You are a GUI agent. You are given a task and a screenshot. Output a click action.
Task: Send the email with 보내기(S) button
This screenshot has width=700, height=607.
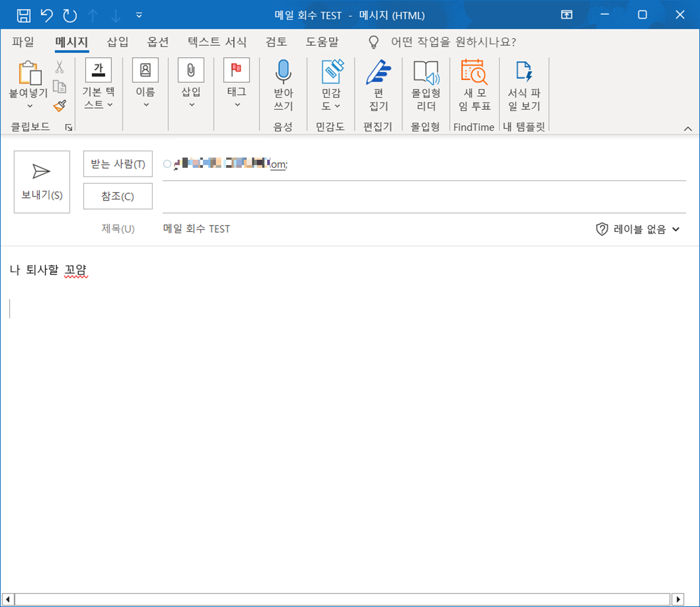coord(42,182)
